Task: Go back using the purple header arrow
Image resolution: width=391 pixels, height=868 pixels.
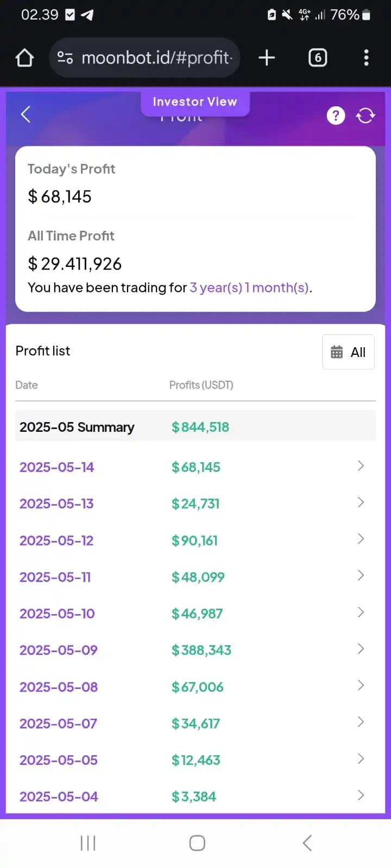Action: pyautogui.click(x=26, y=114)
